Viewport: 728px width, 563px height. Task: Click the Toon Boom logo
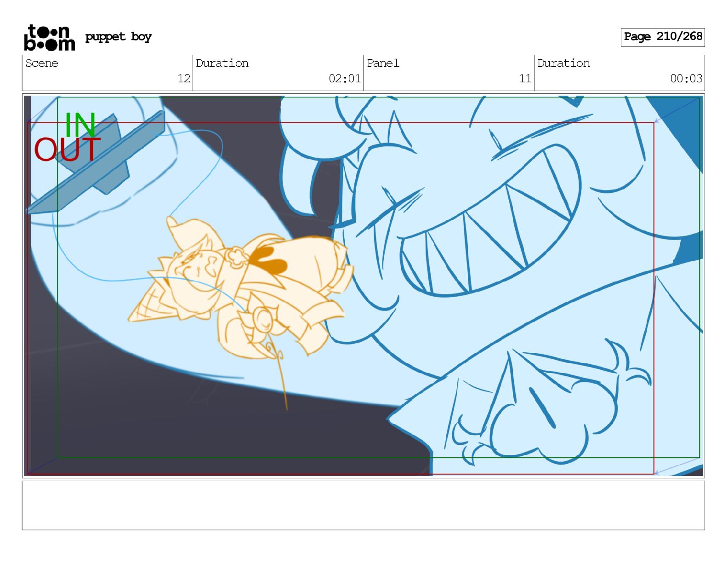point(49,37)
